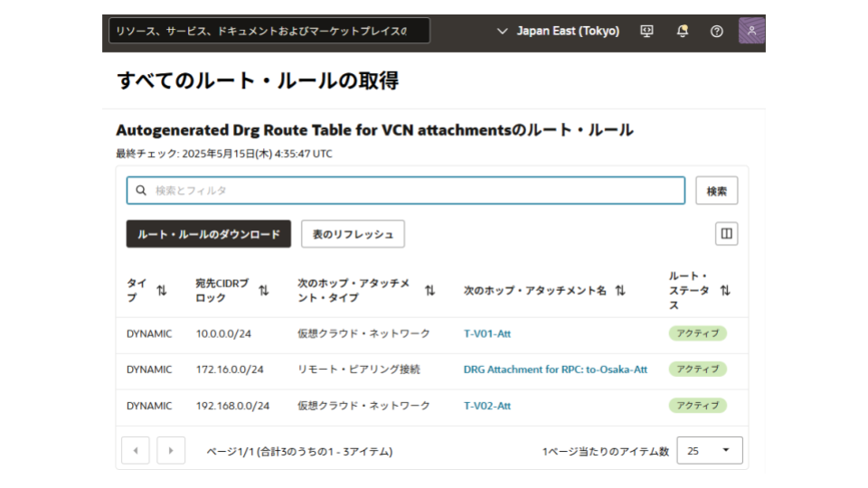Click ルート・ルールのダウンロード button
The image size is (868, 488).
209,234
